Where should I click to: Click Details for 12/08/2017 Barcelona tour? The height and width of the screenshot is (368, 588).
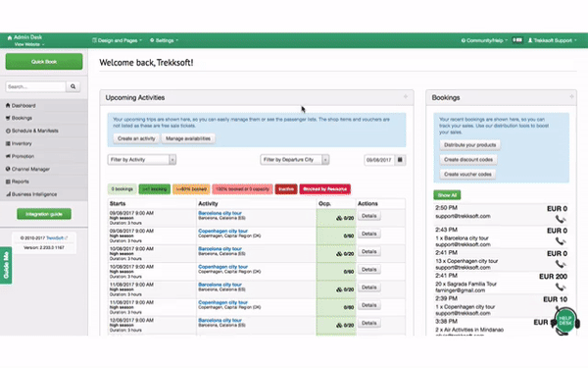369,323
